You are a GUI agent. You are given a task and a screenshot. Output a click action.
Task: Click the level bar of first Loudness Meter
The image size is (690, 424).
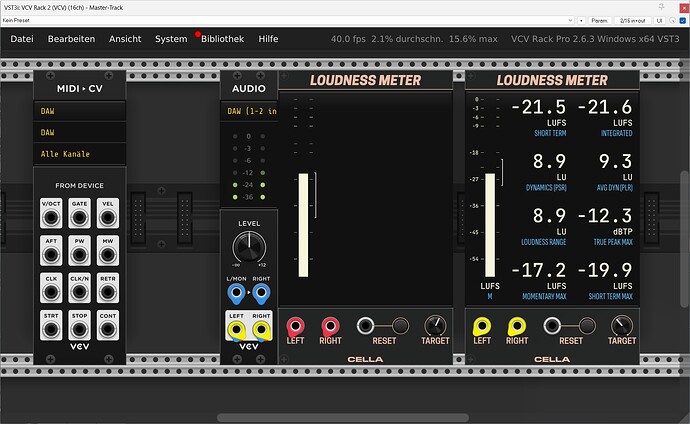[x=303, y=225]
